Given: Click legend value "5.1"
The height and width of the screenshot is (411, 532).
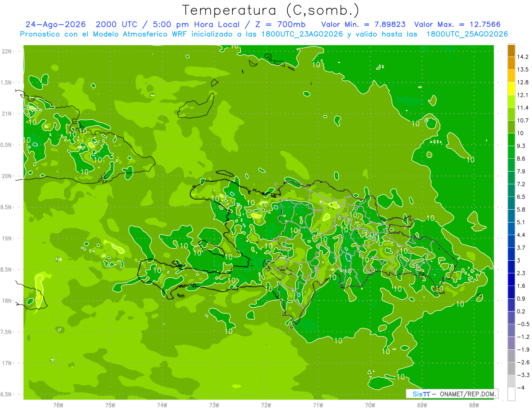Looking at the screenshot, I should point(521,222).
